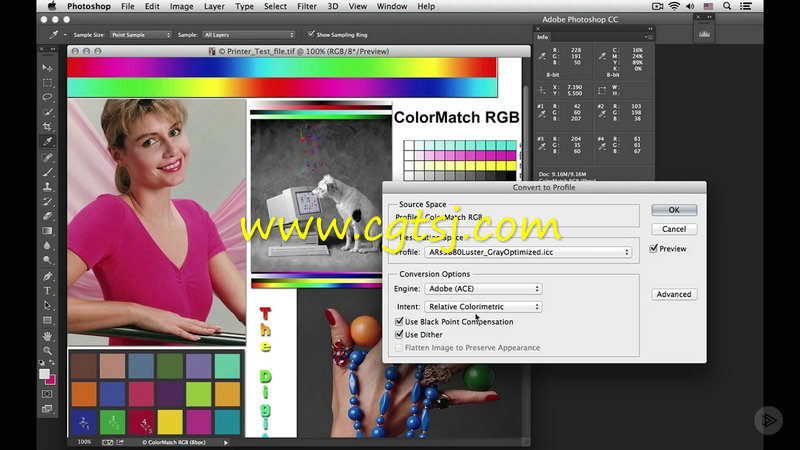Open the Sample All Layers dropdown
Screen dimensions: 800x450
[x=248, y=35]
